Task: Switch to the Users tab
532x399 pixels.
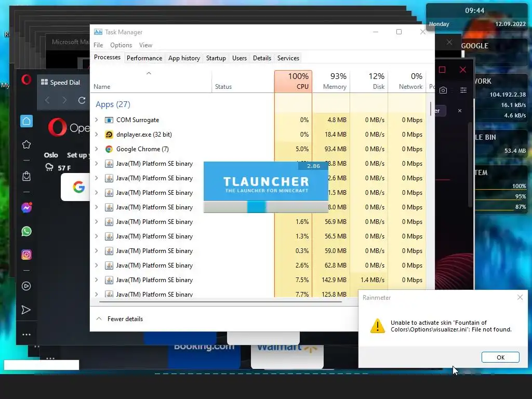Action: tap(240, 58)
